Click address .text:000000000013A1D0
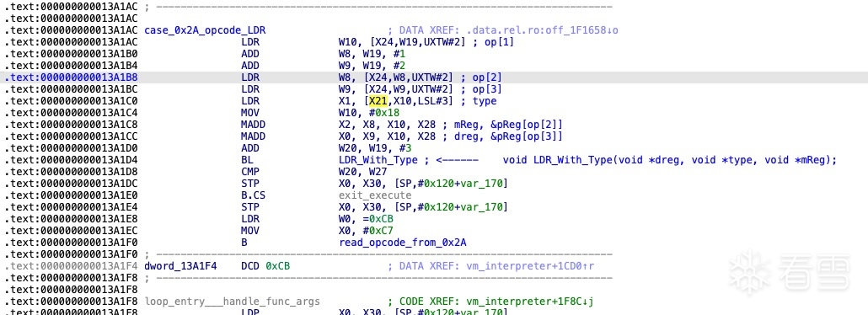 point(71,148)
